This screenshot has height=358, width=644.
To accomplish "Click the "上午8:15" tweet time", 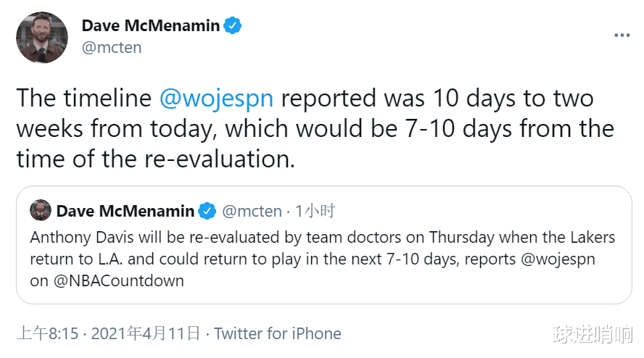I will (47, 334).
